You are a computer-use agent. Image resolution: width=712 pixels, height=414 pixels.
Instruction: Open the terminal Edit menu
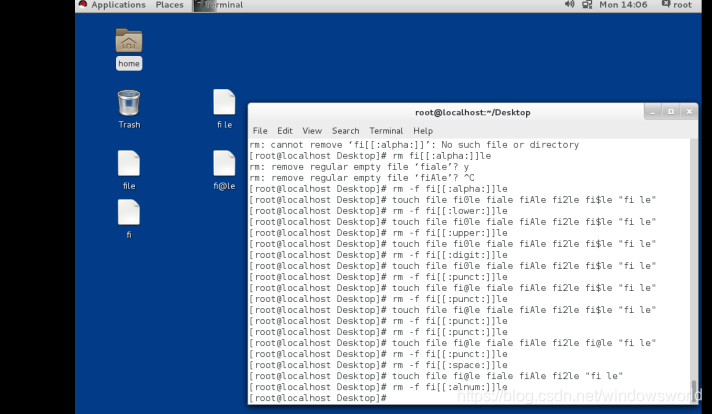click(x=285, y=131)
